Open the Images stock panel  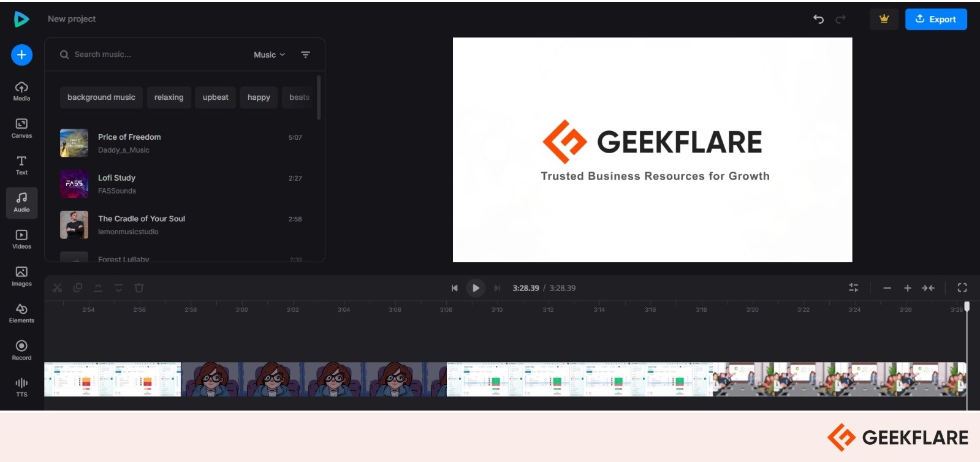[21, 277]
